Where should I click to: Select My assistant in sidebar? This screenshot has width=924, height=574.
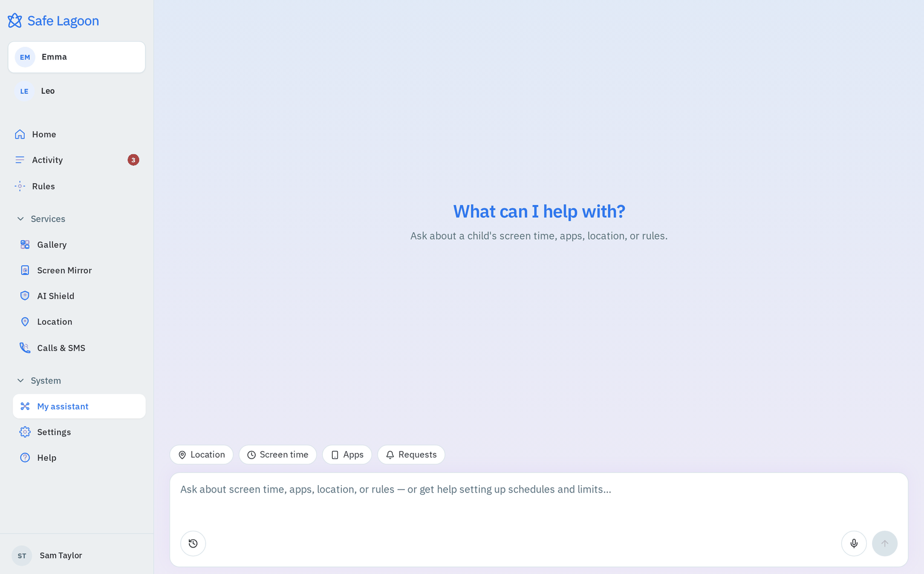point(79,407)
